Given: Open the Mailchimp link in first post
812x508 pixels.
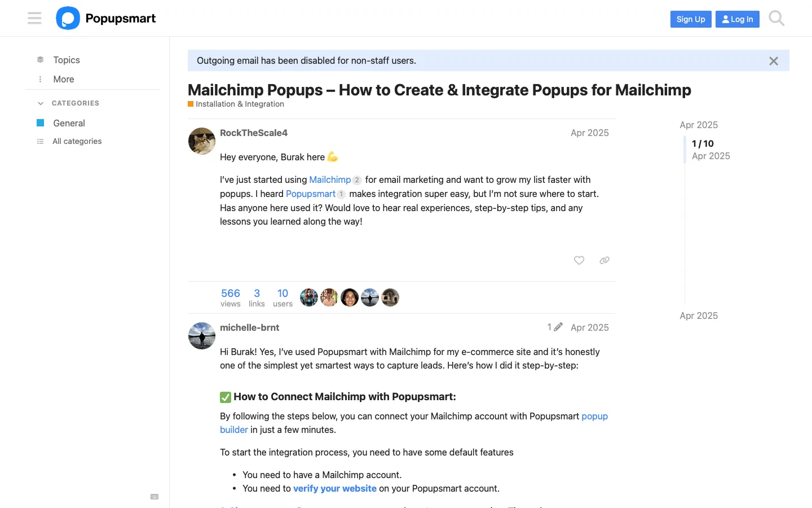Looking at the screenshot, I should 330,179.
